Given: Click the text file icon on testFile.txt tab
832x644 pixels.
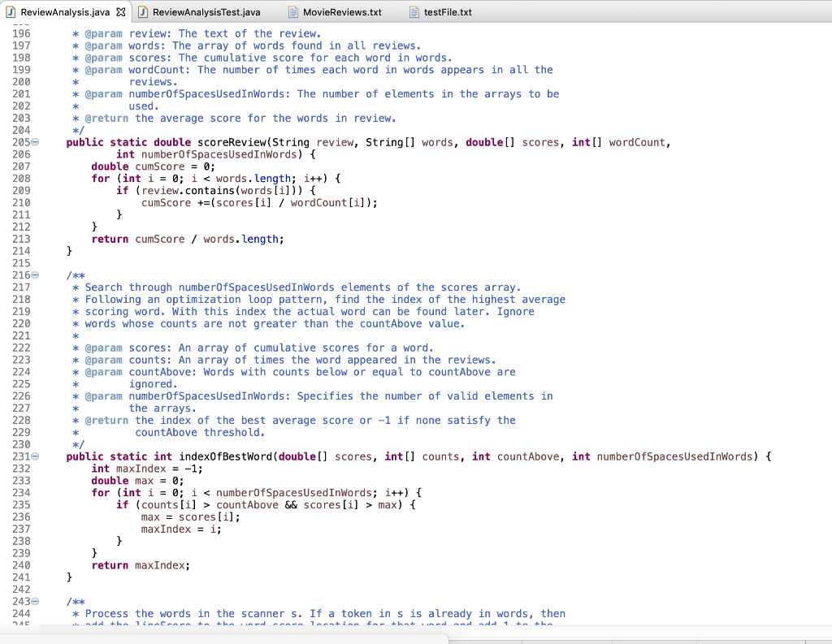Looking at the screenshot, I should (x=413, y=12).
